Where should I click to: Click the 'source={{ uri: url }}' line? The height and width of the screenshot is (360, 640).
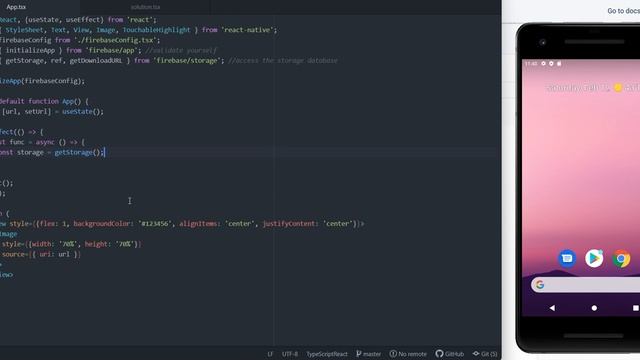pos(41,254)
